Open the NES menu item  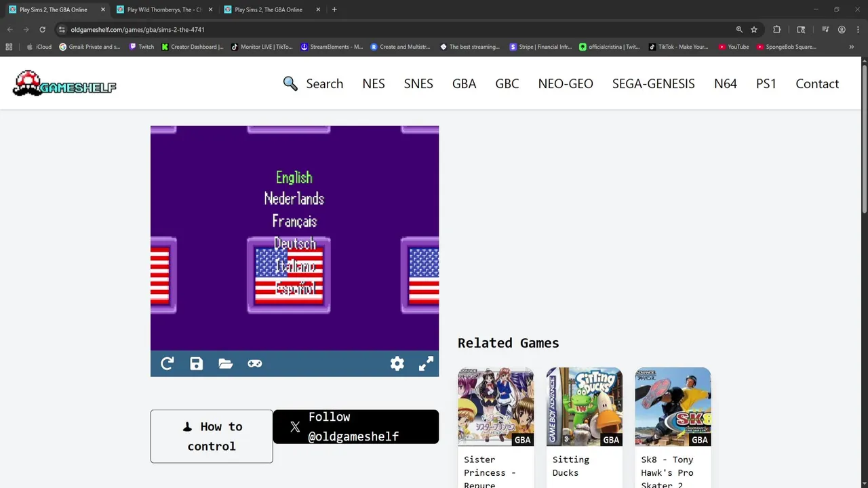[x=374, y=83]
